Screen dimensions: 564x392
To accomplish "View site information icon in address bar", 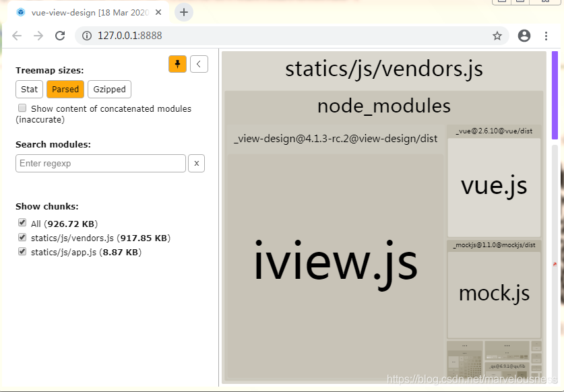I will 87,36.
